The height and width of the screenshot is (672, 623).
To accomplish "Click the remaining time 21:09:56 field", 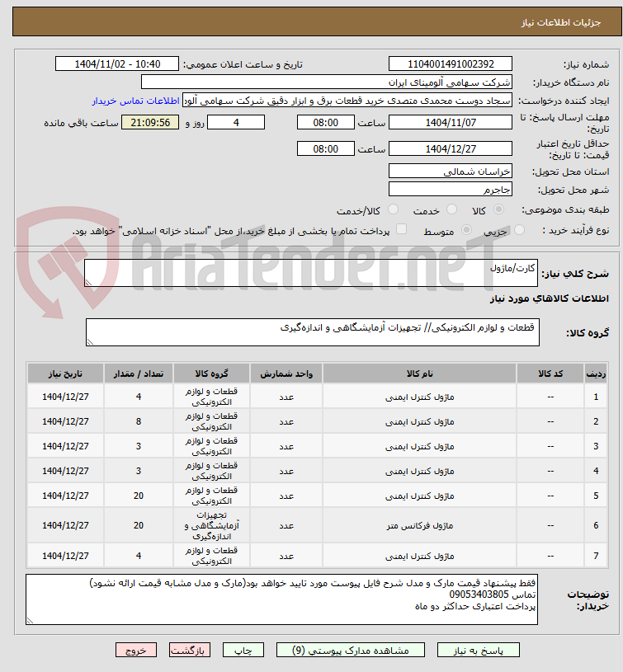I will click(x=150, y=123).
